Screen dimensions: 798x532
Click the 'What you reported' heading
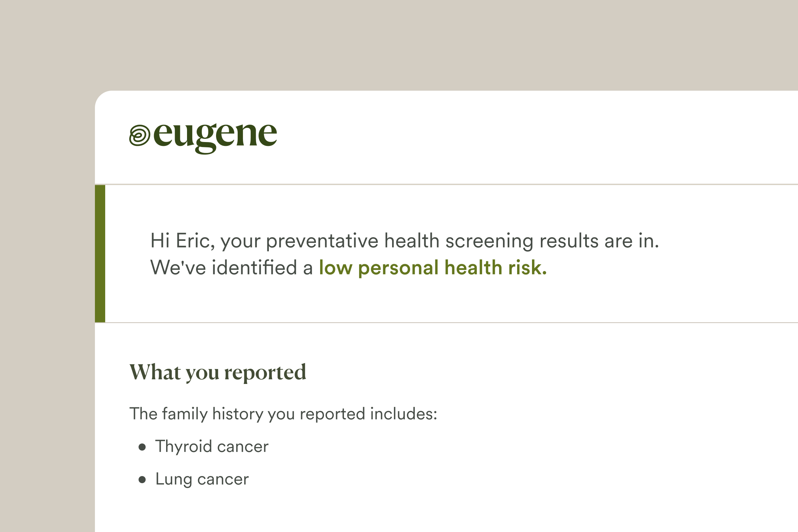pyautogui.click(x=217, y=372)
